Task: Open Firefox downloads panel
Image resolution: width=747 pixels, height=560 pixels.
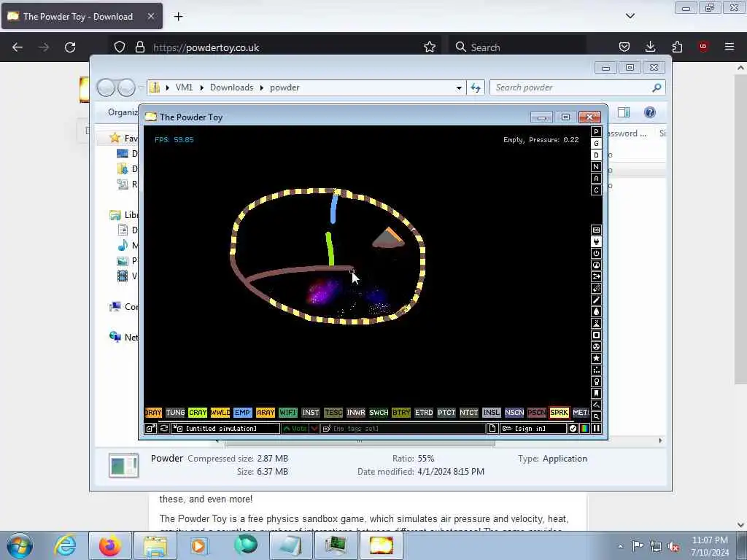Action: pyautogui.click(x=650, y=47)
